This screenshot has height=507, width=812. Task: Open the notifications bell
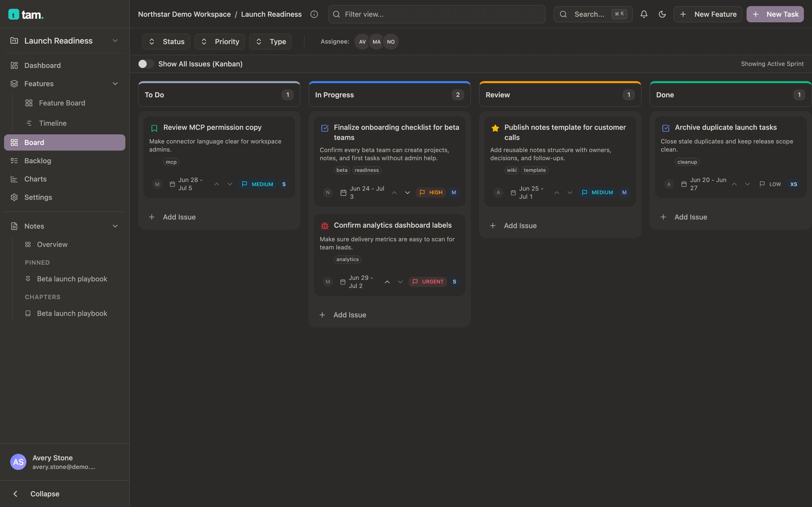point(644,14)
